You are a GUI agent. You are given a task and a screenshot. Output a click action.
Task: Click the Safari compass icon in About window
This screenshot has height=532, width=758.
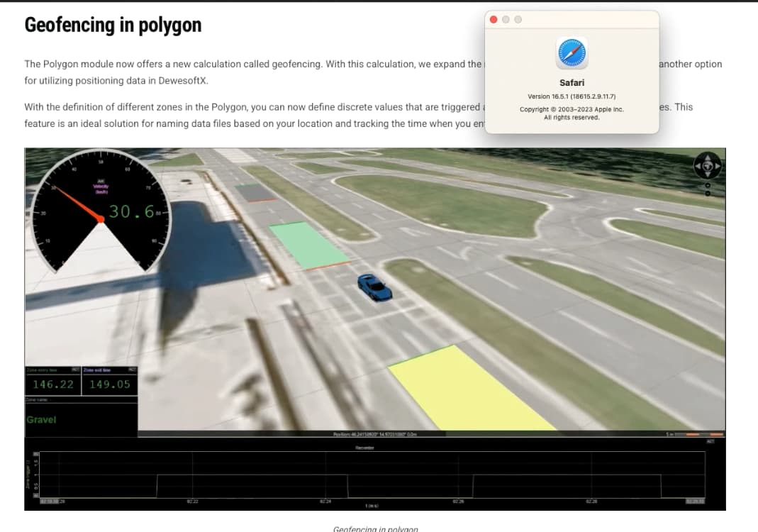(x=572, y=53)
